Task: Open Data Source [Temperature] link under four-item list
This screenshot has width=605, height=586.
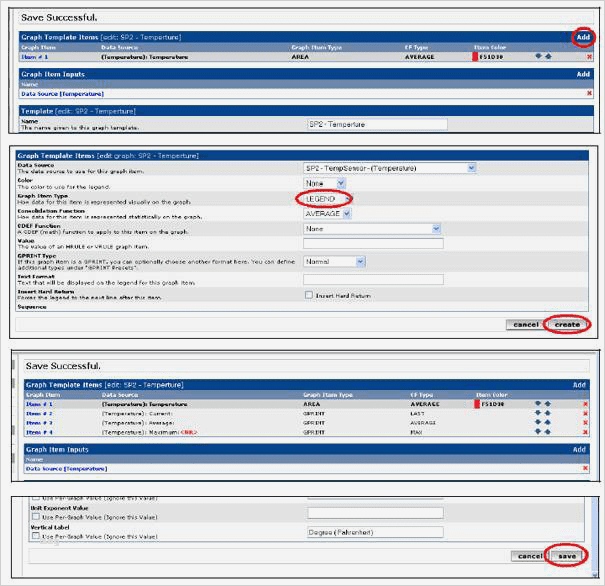Action: 66,468
